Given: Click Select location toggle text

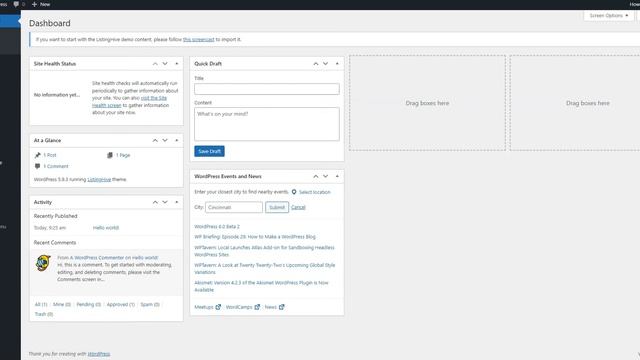Looking at the screenshot, I should click(315, 192).
